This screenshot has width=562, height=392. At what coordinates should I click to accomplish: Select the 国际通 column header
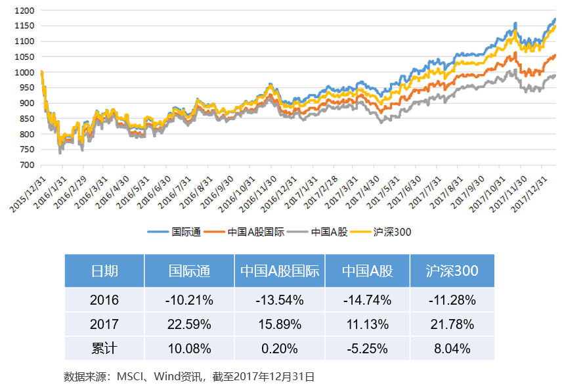pos(189,271)
